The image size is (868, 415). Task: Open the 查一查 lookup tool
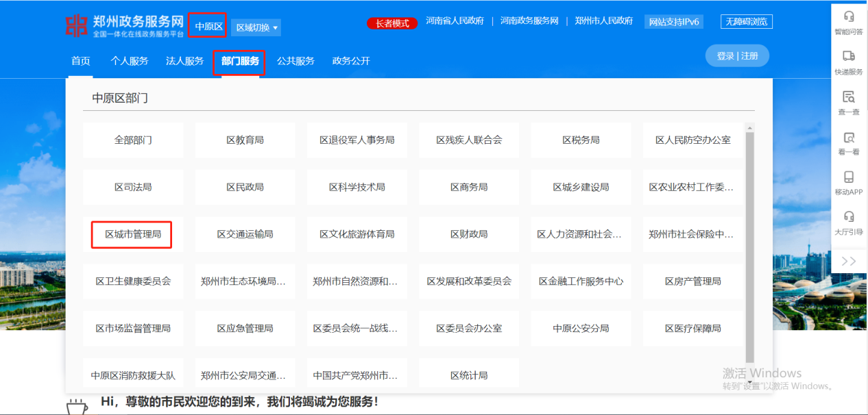[x=849, y=103]
